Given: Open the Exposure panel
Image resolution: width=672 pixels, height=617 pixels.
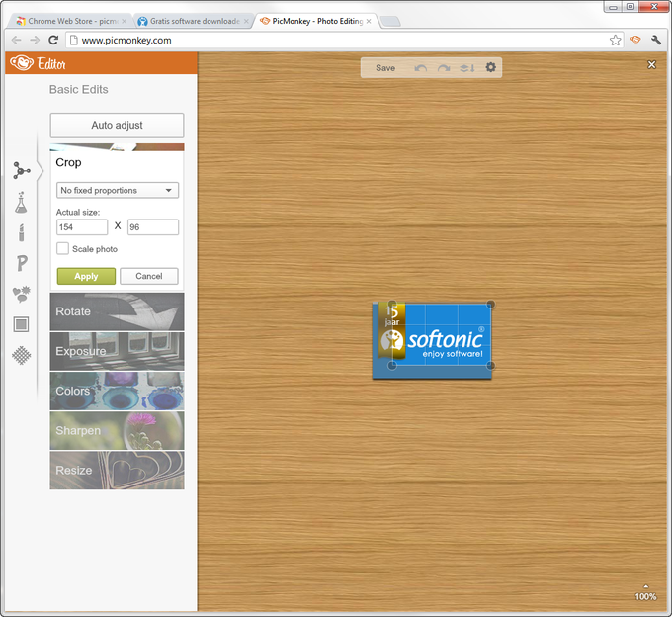Looking at the screenshot, I should [117, 351].
